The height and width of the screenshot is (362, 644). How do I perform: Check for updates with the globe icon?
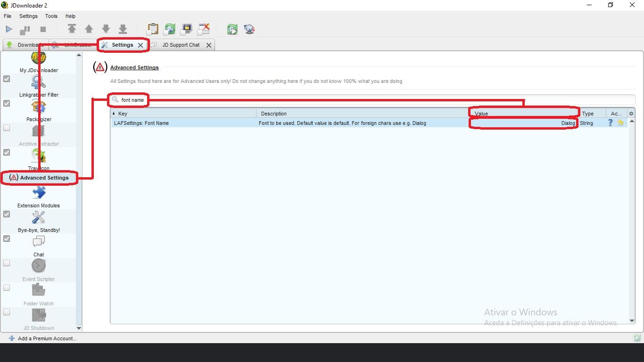pos(249,29)
